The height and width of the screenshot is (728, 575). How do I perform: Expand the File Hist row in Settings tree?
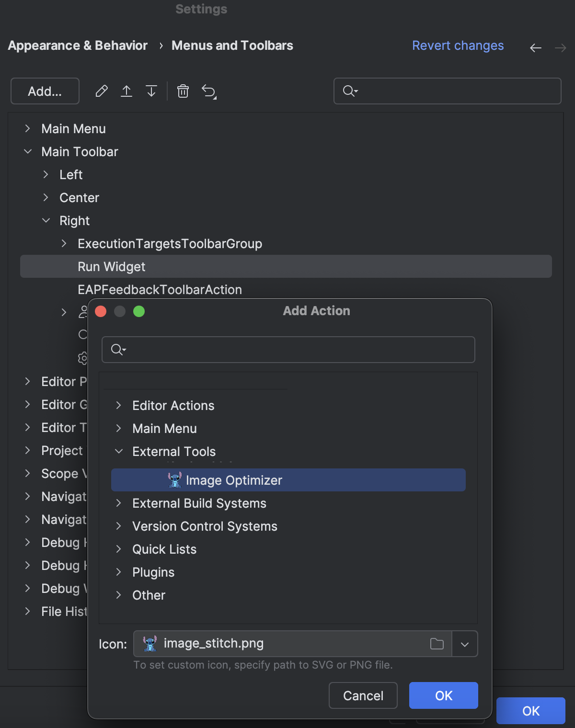28,611
